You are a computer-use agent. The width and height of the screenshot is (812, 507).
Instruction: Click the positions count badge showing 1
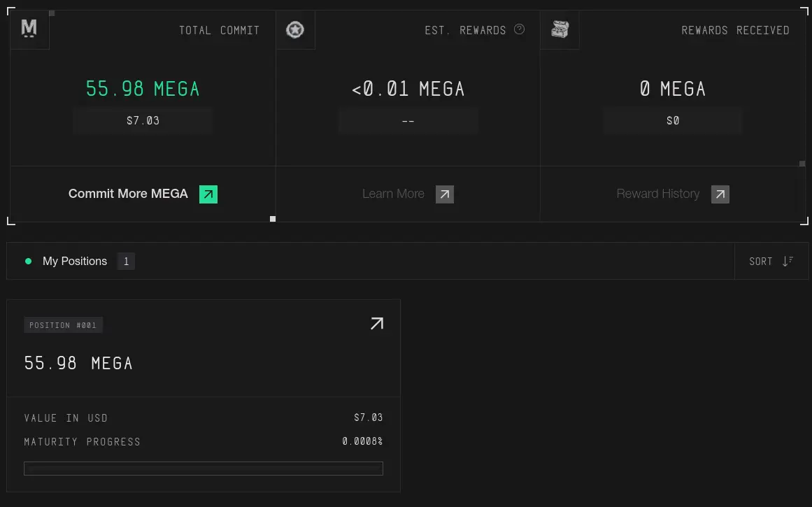click(x=126, y=261)
